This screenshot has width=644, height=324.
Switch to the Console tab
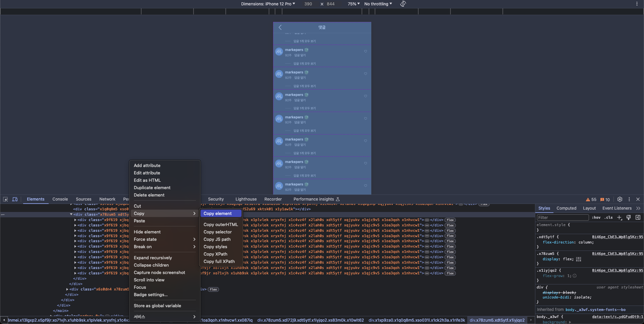pos(60,199)
